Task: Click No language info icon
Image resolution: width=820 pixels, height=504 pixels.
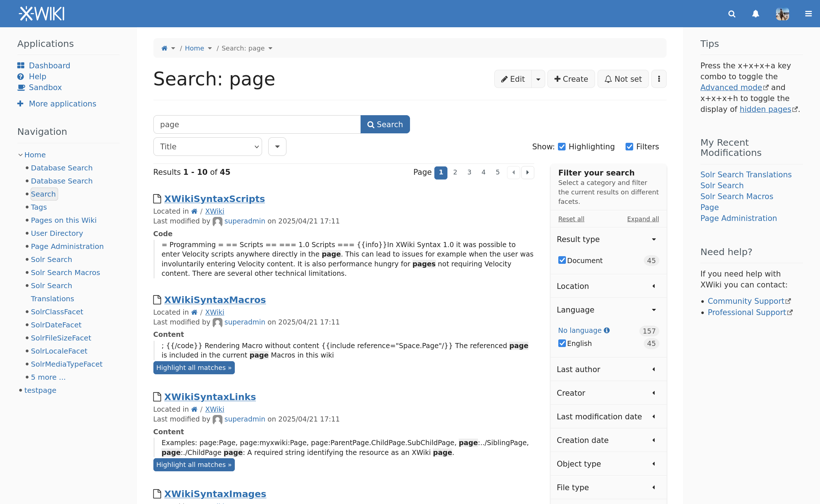Action: 607,330
